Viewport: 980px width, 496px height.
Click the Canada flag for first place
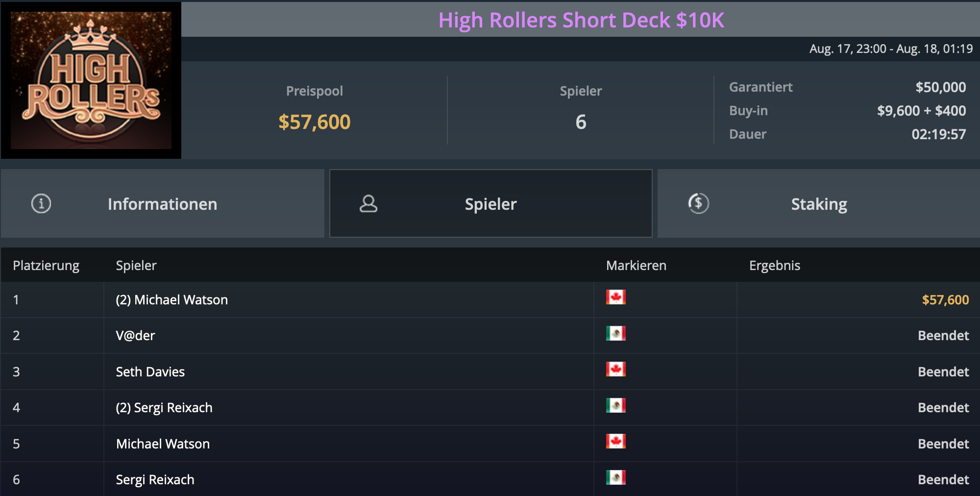(x=615, y=297)
